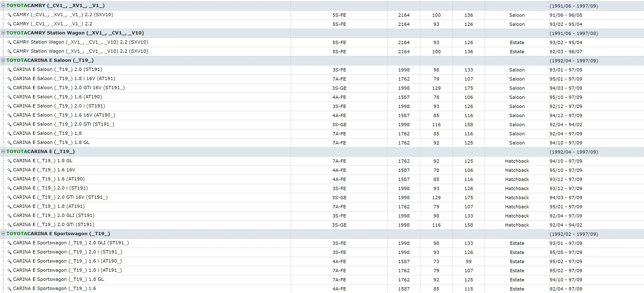Viewport: 644px width, 293px height.
Task: Click the TOYOTA CAMRY Station Wagon header label
Action: click(x=75, y=33)
